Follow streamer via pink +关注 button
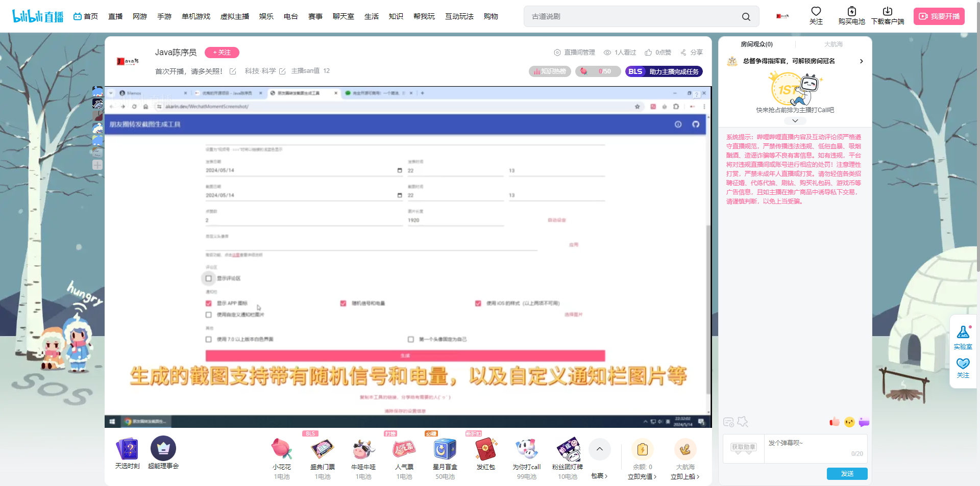 click(222, 53)
